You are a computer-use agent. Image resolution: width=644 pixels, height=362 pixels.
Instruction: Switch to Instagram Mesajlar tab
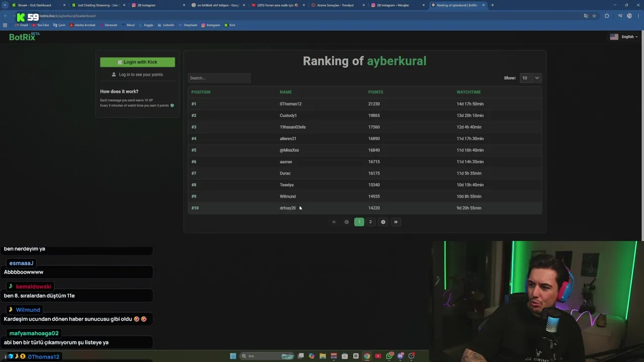397,5
